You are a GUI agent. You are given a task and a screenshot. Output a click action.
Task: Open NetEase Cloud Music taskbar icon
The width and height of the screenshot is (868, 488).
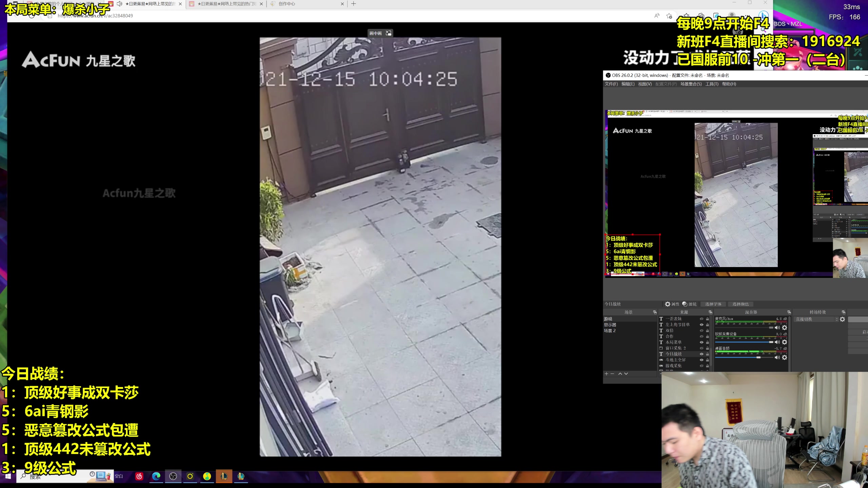click(139, 476)
